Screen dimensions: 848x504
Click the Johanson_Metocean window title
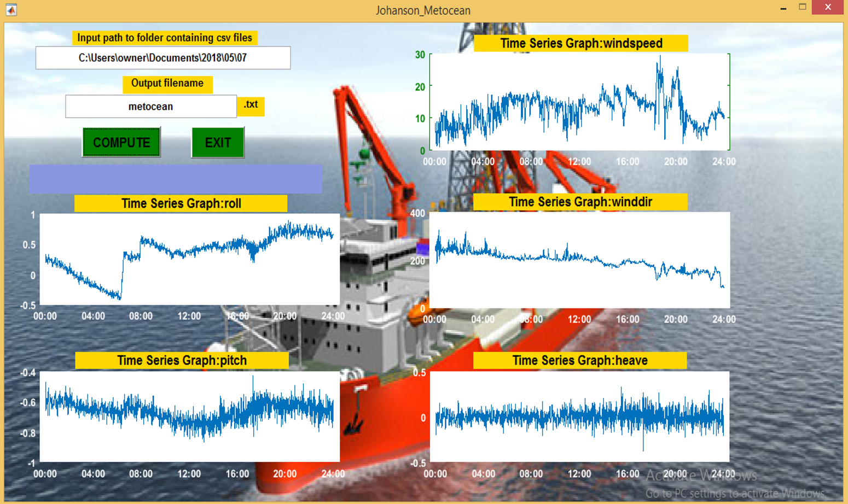coord(423,10)
